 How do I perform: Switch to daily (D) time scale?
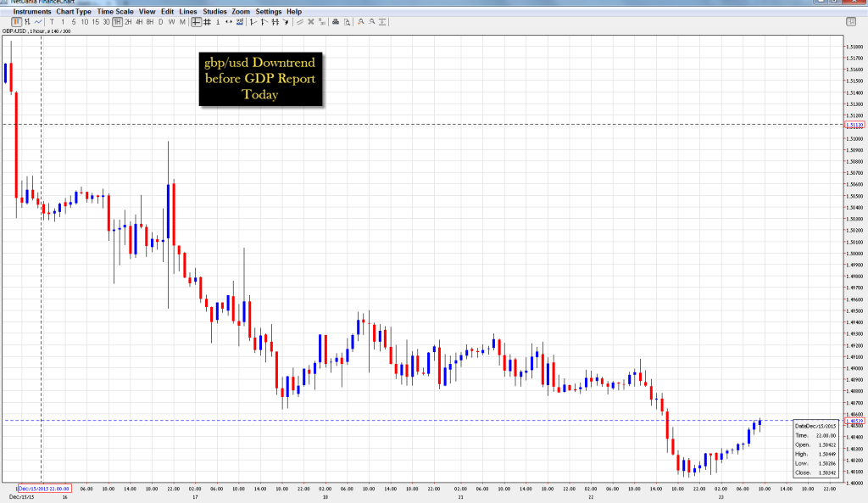(160, 22)
